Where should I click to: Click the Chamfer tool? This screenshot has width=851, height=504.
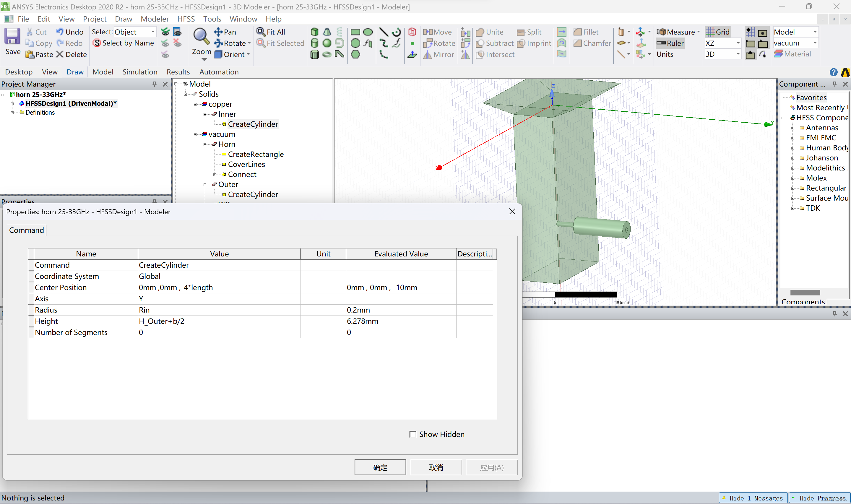click(x=592, y=43)
